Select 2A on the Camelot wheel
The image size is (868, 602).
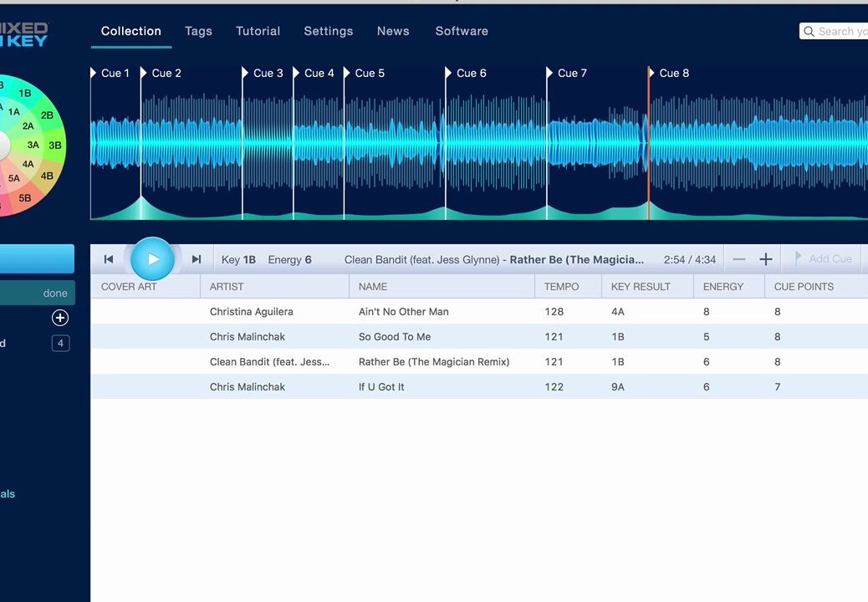(28, 126)
